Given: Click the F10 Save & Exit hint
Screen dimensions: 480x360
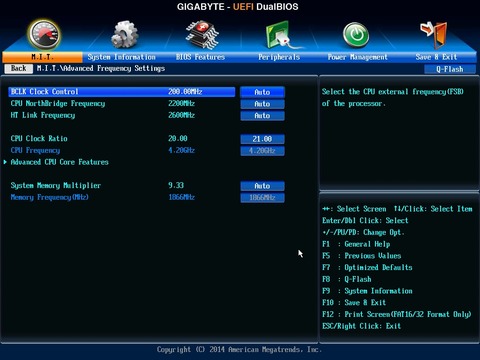Looking at the screenshot, I should click(354, 302).
